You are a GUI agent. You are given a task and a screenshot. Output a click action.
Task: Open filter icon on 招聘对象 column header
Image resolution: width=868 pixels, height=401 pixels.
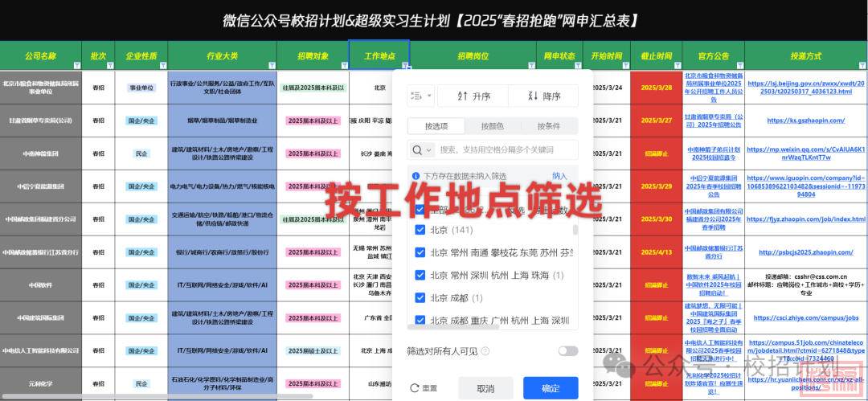344,65
